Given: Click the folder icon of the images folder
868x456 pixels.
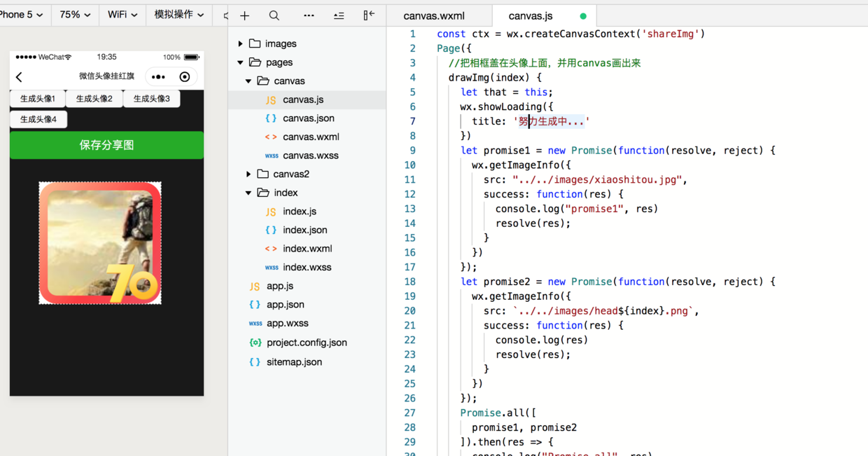Looking at the screenshot, I should (x=255, y=43).
